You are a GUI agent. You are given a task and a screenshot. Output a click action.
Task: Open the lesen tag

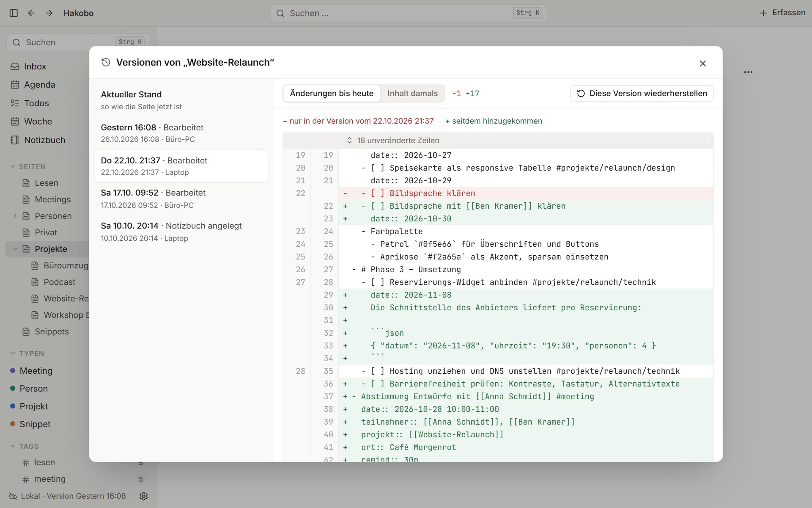coord(44,462)
